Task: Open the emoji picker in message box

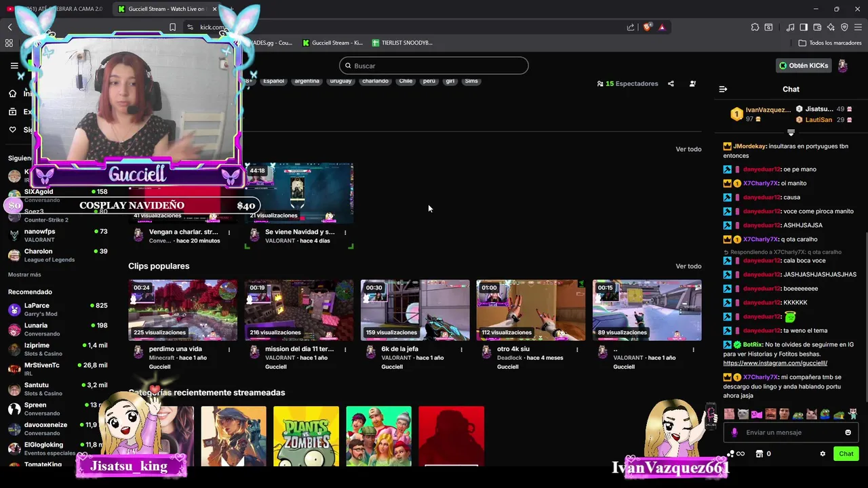Action: tap(848, 432)
